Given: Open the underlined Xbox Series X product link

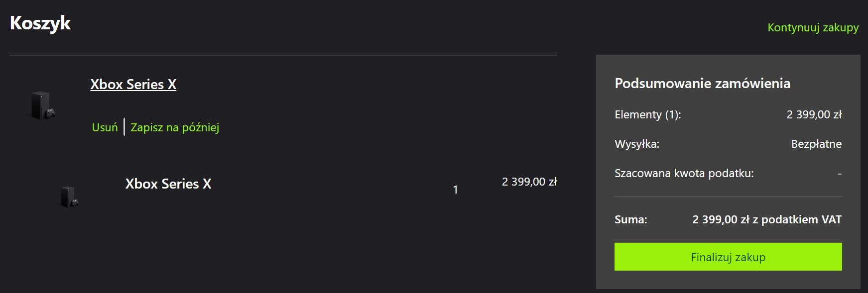Looking at the screenshot, I should pyautogui.click(x=133, y=84).
